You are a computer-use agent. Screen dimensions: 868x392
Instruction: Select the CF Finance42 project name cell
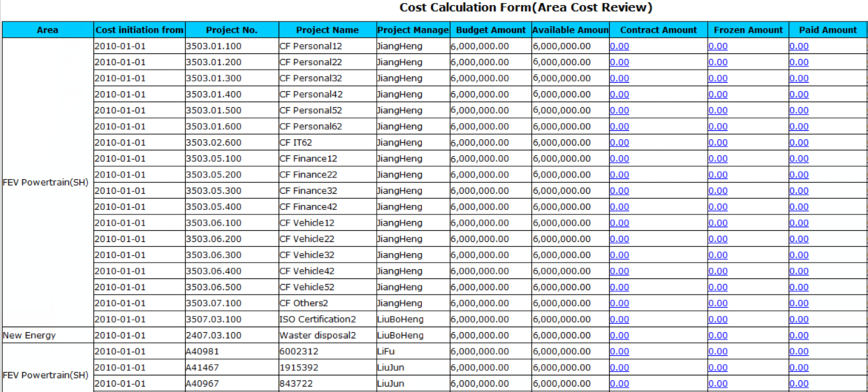point(308,207)
